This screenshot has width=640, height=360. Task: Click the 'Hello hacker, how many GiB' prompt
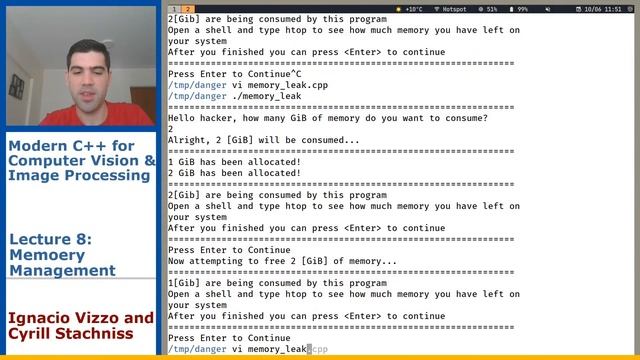328,118
